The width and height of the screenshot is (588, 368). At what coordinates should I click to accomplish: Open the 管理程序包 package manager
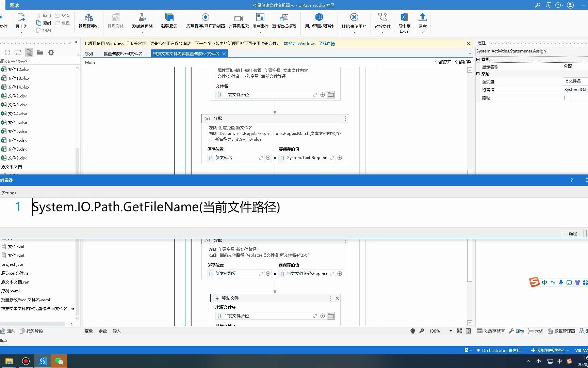click(88, 21)
